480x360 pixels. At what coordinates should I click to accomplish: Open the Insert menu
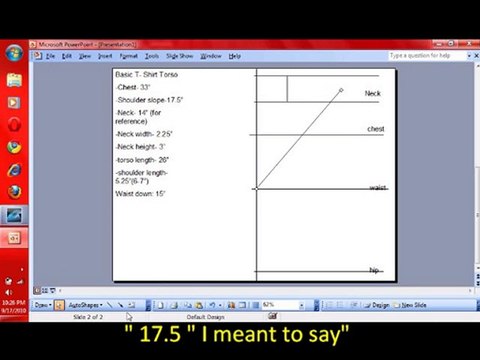point(105,56)
